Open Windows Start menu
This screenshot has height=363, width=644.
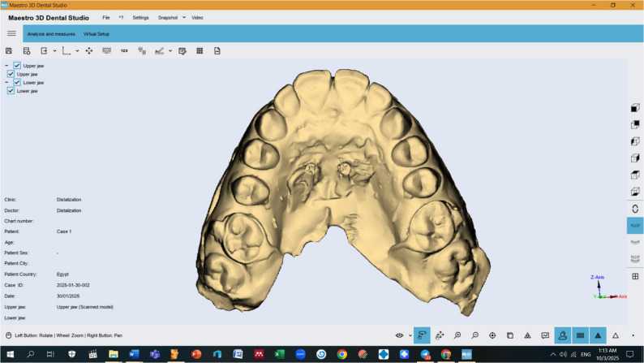[10, 354]
